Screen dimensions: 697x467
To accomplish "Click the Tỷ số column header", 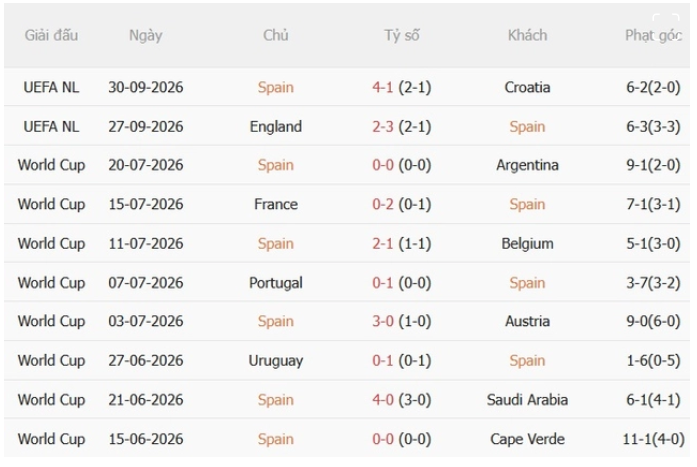I will (x=402, y=35).
